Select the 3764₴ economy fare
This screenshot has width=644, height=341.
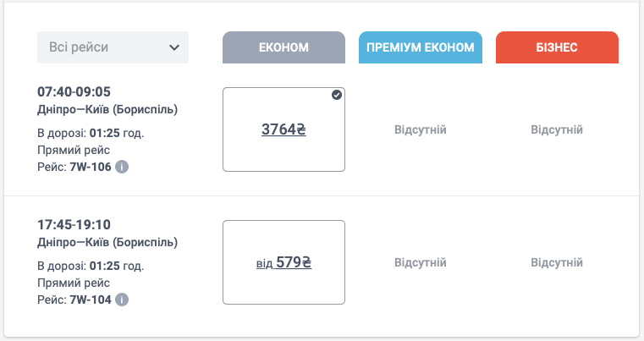[x=283, y=129]
